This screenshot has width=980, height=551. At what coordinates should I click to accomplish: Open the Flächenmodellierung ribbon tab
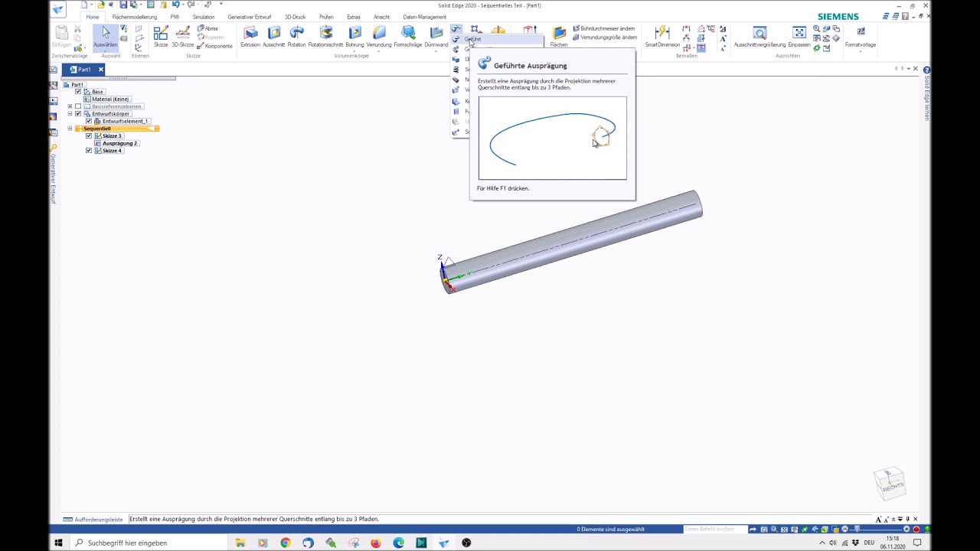pos(135,17)
